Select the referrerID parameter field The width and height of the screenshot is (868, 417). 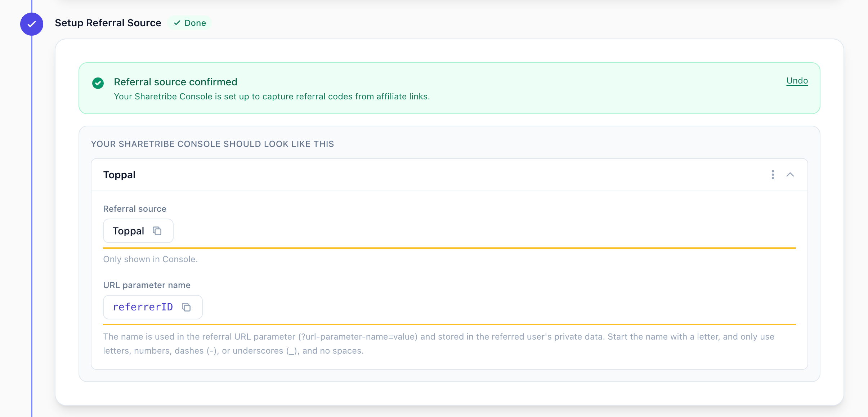click(x=153, y=307)
